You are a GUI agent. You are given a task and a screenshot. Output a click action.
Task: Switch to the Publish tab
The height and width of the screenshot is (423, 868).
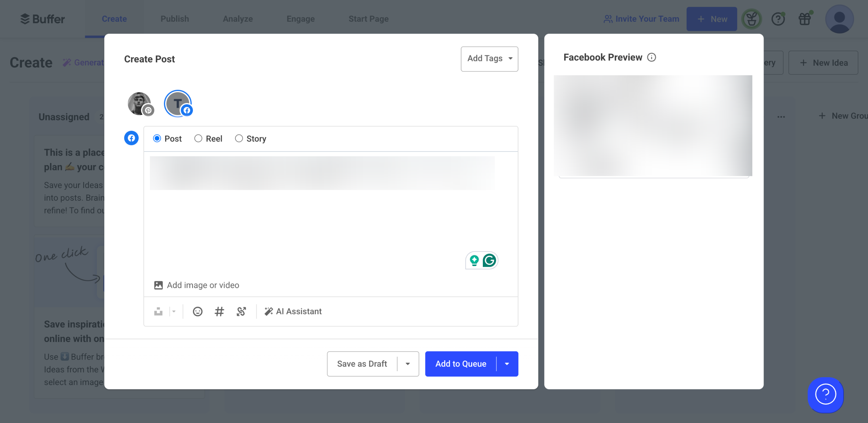pos(175,19)
